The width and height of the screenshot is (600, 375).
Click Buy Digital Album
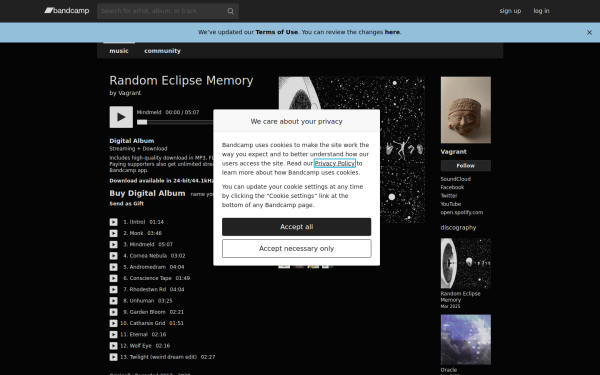147,193
